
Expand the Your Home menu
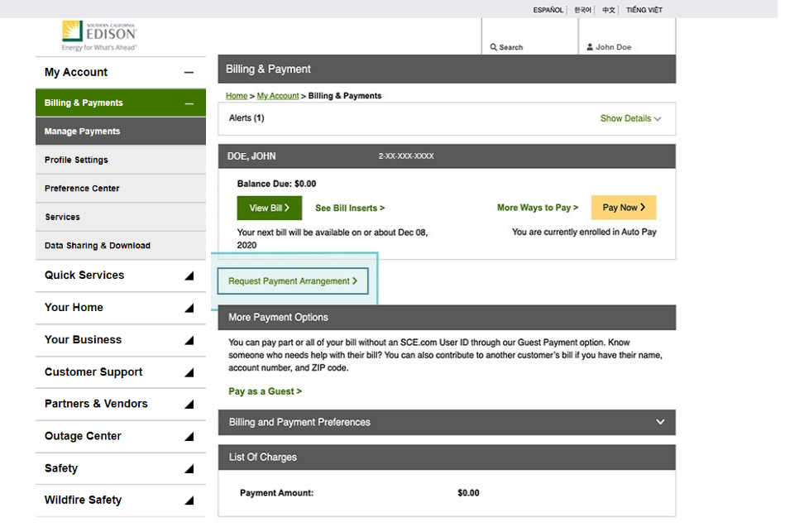click(x=189, y=308)
